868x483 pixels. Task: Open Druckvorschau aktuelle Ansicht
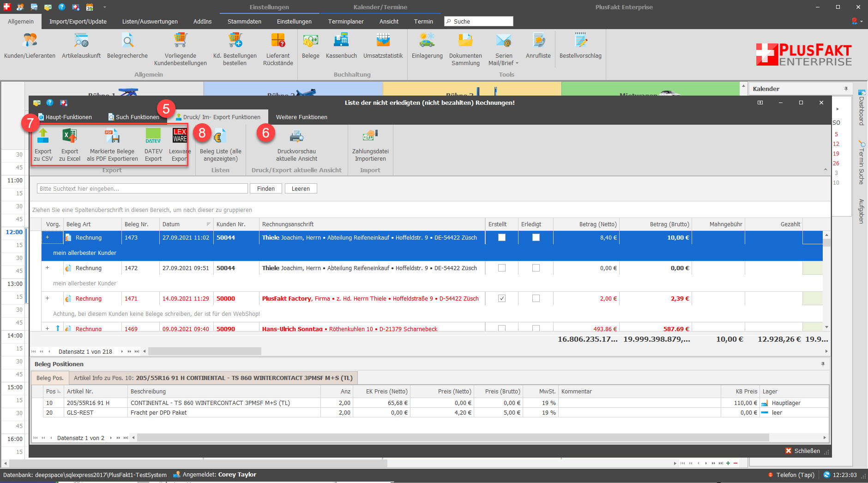click(x=296, y=145)
